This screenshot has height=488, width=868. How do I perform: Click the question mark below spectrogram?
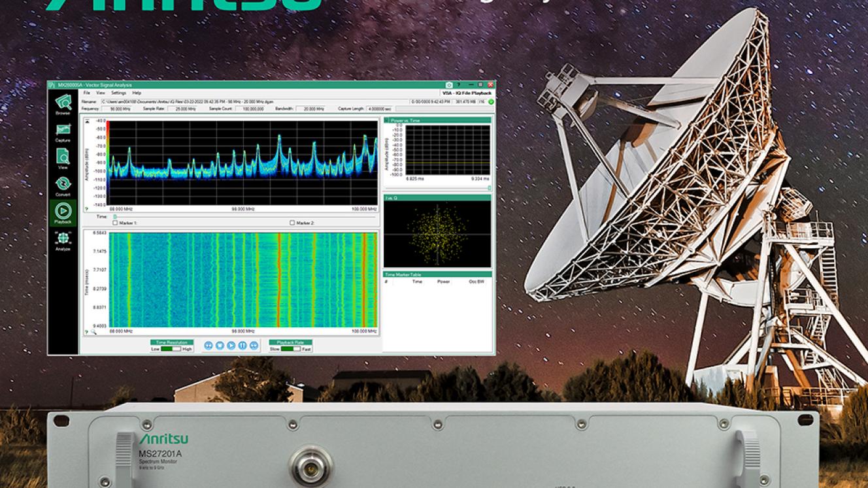pos(86,332)
